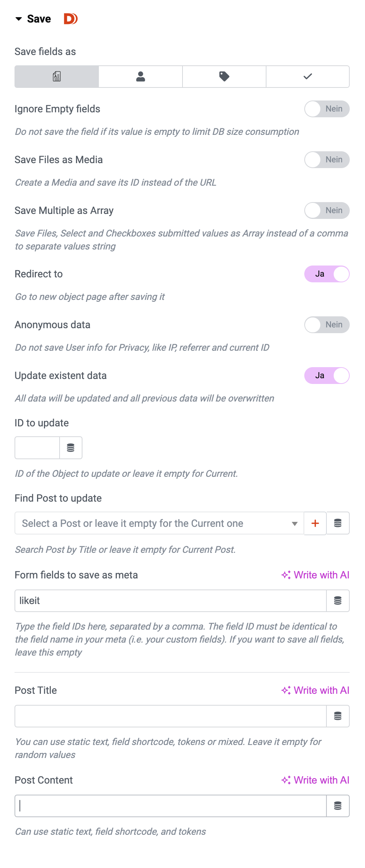The width and height of the screenshot is (365, 868).
Task: Click the Post Title text field
Action: (x=170, y=716)
